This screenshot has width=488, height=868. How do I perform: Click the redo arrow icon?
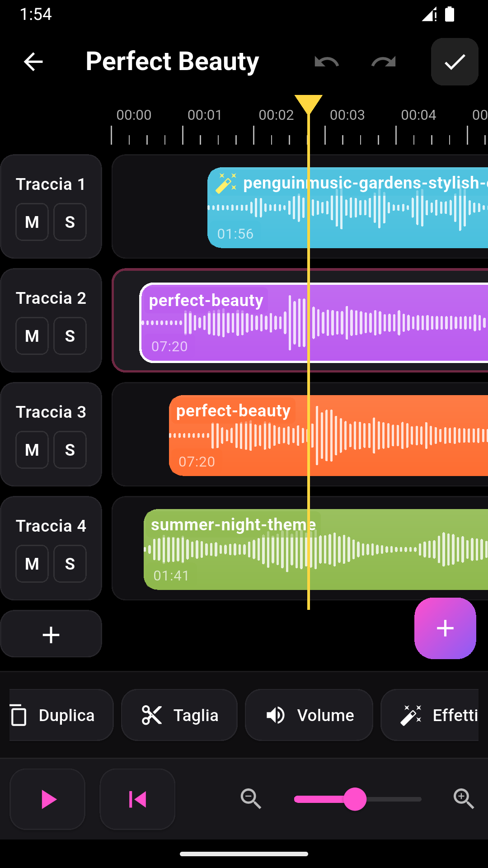(384, 62)
